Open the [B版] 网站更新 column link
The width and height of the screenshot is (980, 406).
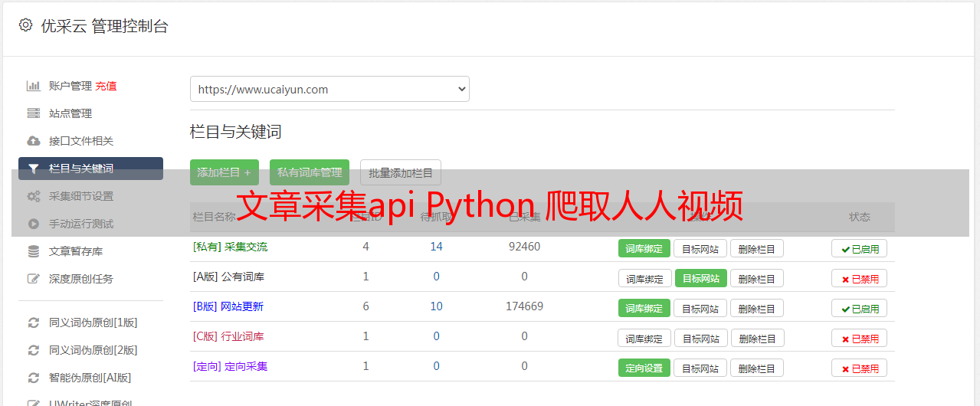(228, 306)
